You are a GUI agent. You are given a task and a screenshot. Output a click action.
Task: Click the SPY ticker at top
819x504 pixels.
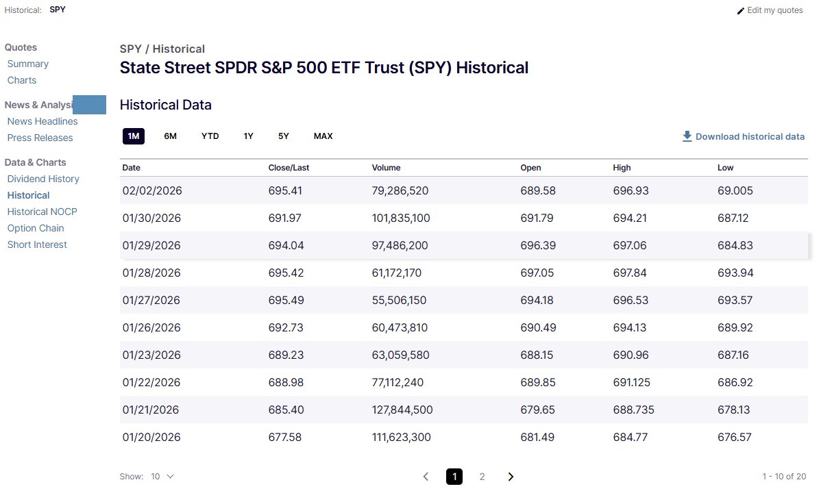(x=58, y=10)
